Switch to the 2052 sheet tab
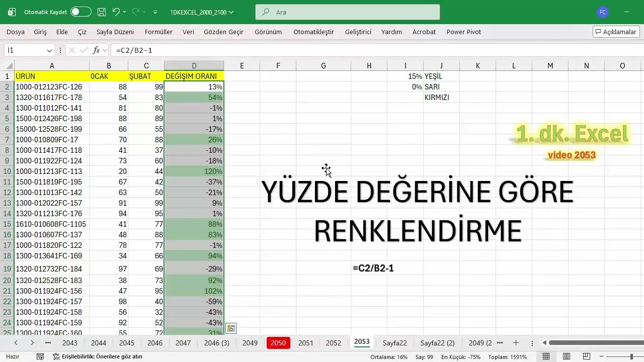 (334, 343)
